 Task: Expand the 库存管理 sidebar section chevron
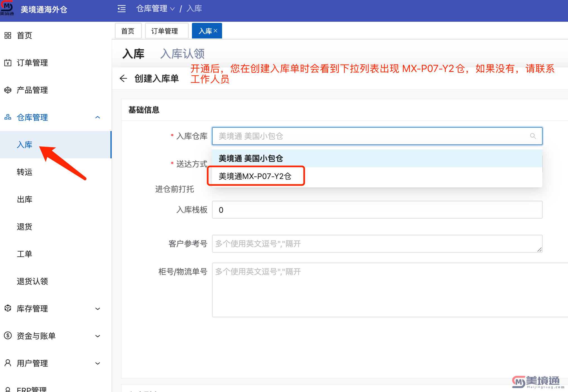point(98,309)
